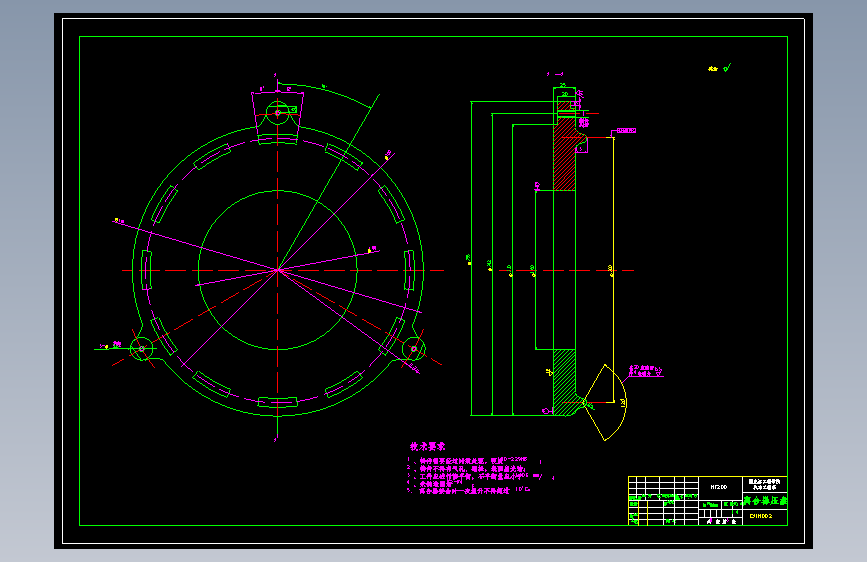Click the HT200 material cell in title block
867x562 pixels.
click(x=719, y=487)
